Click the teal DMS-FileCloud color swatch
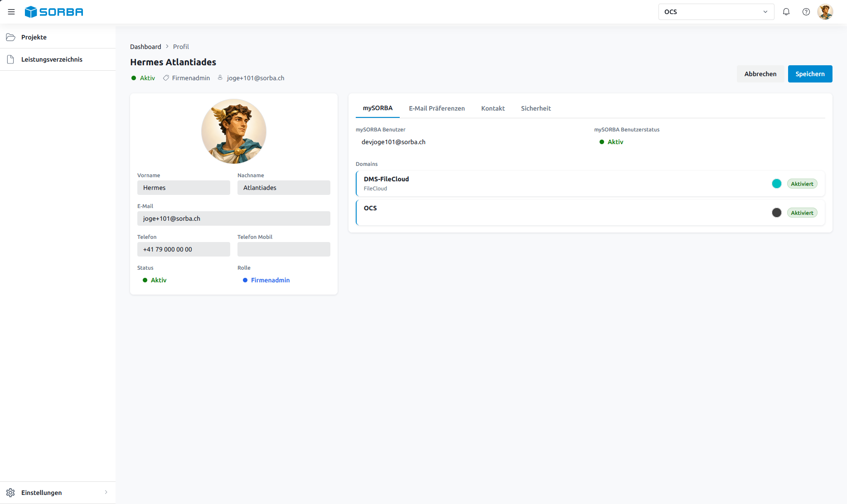 (777, 184)
